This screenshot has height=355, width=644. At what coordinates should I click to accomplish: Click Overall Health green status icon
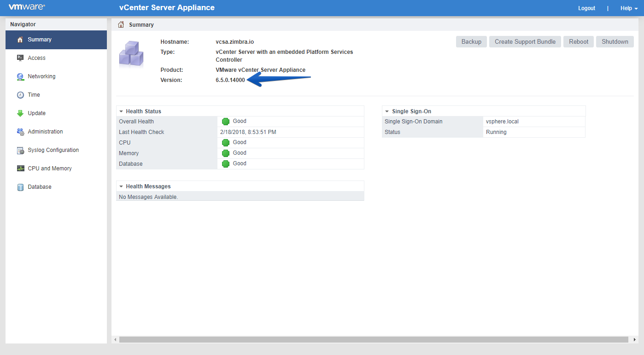click(226, 122)
